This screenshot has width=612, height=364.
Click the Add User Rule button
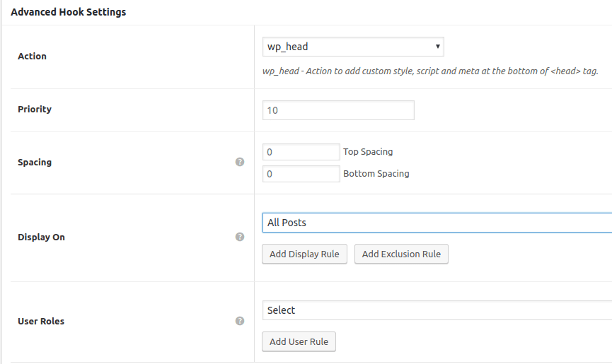click(x=299, y=342)
